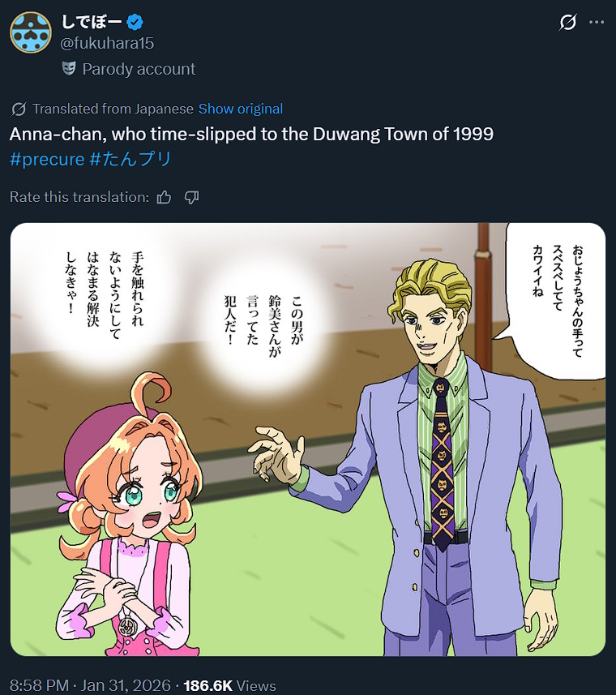The image size is (616, 695).
Task: Click the Grok slash icon at top right
Action: coord(567,22)
